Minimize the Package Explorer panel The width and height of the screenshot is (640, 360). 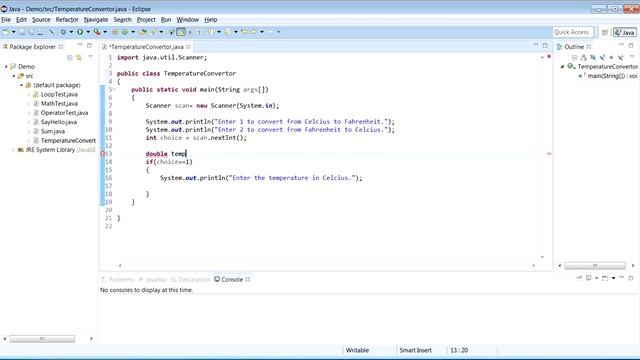coord(80,45)
